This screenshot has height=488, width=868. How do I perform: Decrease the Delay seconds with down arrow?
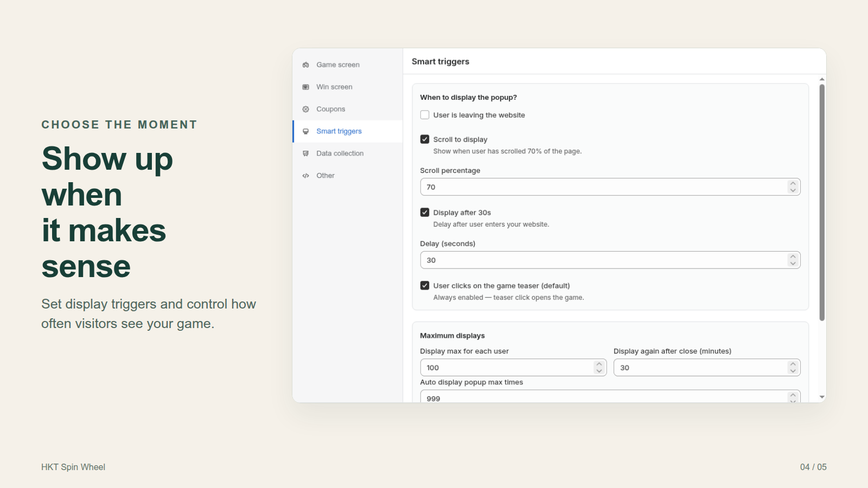793,264
